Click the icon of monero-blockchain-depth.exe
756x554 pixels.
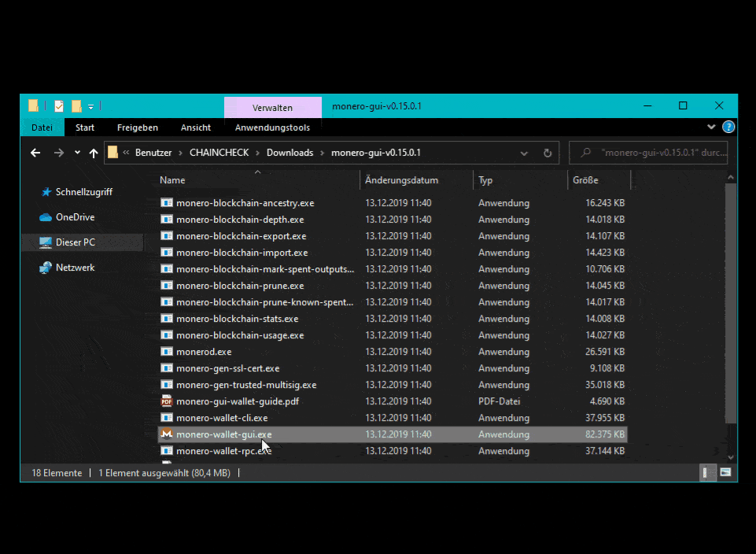167,220
